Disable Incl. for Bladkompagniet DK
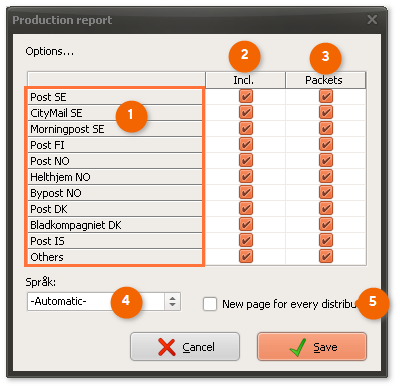400x388 pixels. (x=246, y=225)
